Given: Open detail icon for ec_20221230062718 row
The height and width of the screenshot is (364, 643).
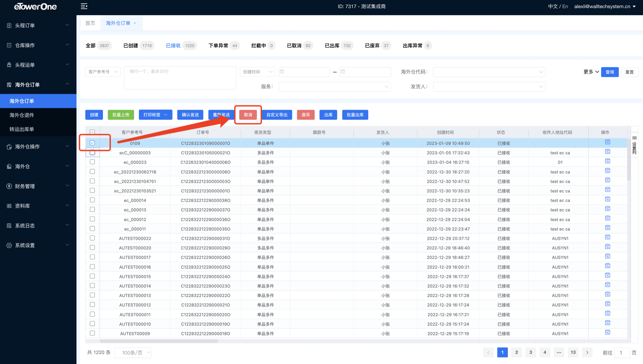Looking at the screenshot, I should [x=607, y=171].
